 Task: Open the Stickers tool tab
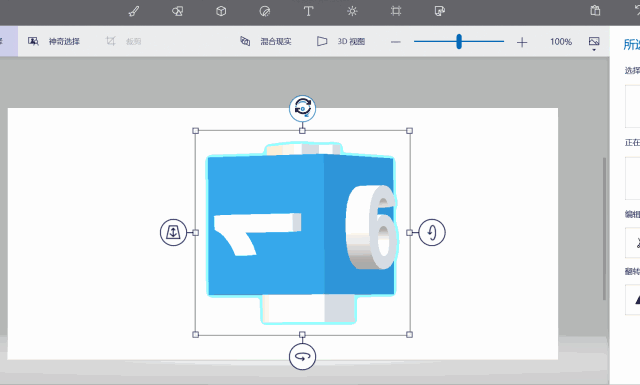click(x=265, y=11)
